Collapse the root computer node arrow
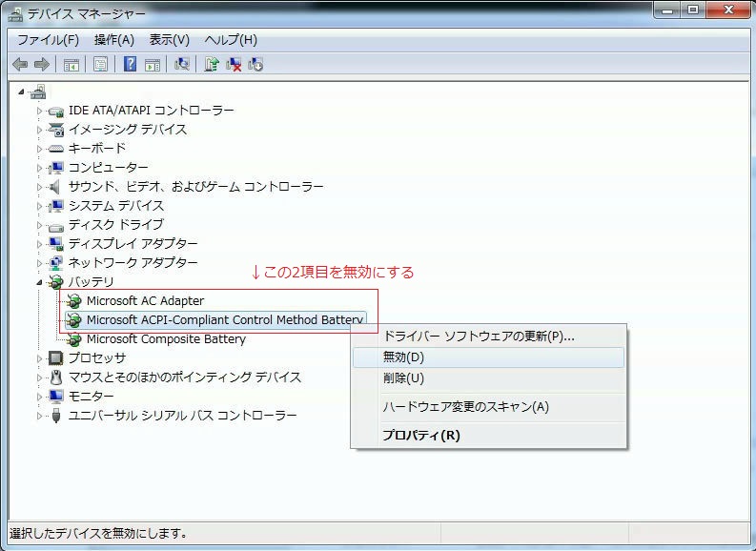Image resolution: width=756 pixels, height=551 pixels. (21, 92)
